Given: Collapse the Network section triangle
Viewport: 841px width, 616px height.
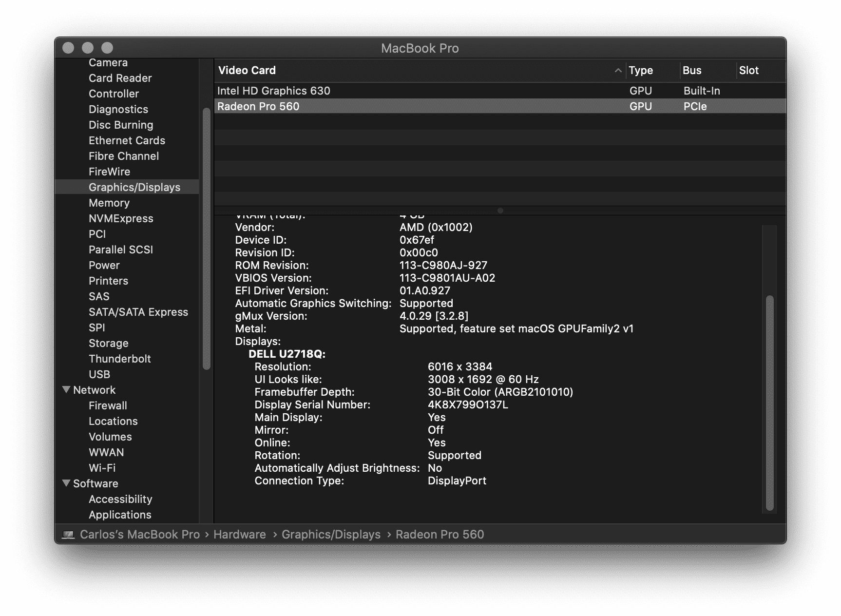Looking at the screenshot, I should coord(66,390).
